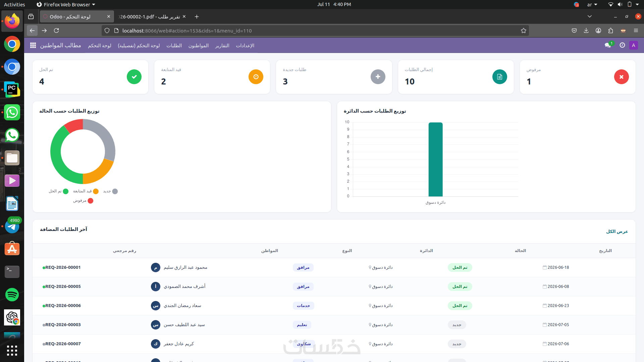The width and height of the screenshot is (644, 362).
Task: Click the Activities button in top bar
Action: 14,4
